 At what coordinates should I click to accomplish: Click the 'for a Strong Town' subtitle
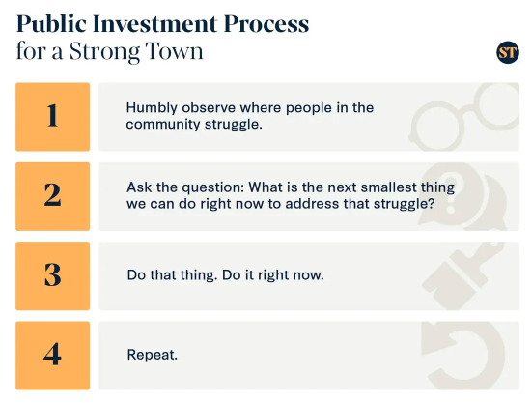click(x=110, y=51)
